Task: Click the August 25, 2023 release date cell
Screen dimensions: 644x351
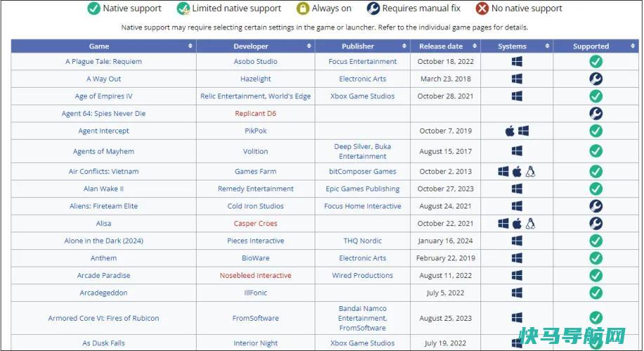Action: click(446, 318)
